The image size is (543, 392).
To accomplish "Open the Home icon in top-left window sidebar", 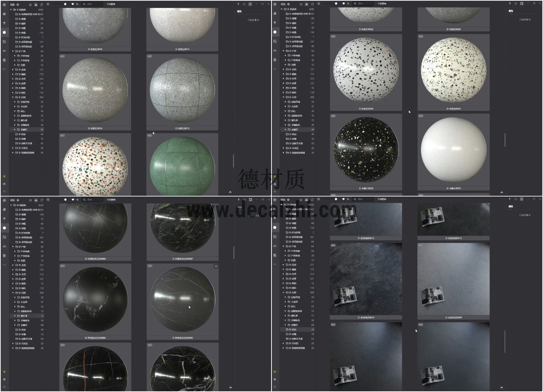I will [x=5, y=14].
